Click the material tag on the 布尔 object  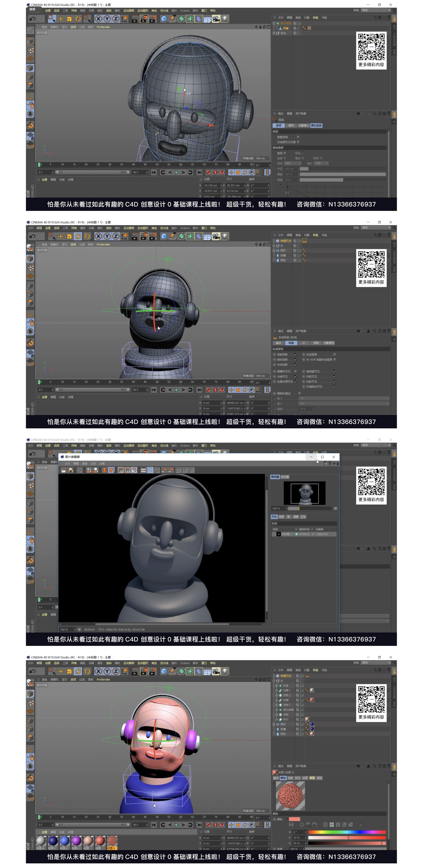(x=307, y=719)
